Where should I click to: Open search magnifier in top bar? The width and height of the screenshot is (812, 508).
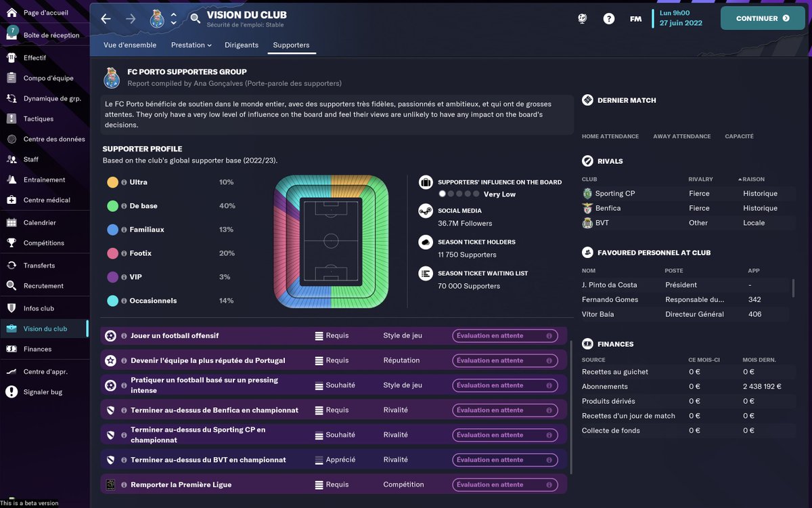coord(195,18)
